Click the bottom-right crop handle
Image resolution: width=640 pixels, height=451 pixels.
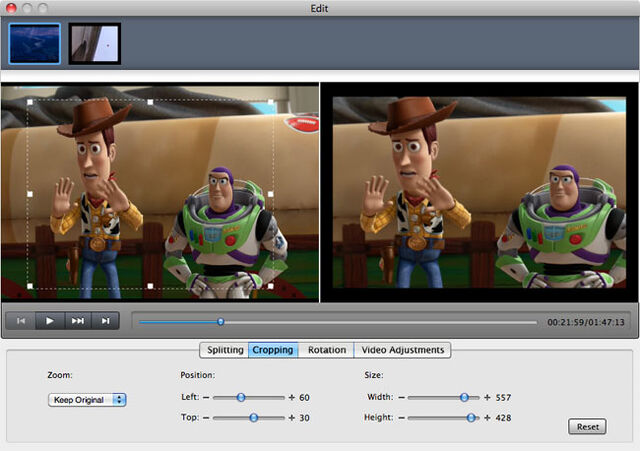point(271,286)
